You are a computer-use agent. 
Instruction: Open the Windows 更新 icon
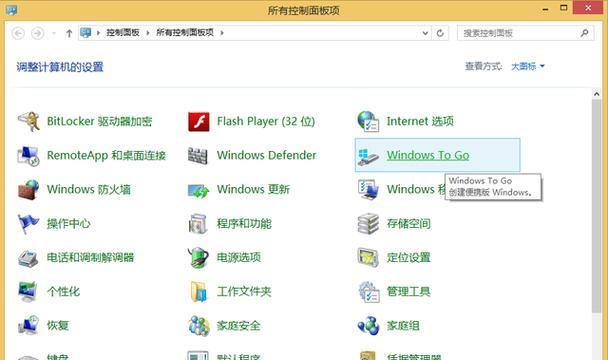[x=198, y=190]
